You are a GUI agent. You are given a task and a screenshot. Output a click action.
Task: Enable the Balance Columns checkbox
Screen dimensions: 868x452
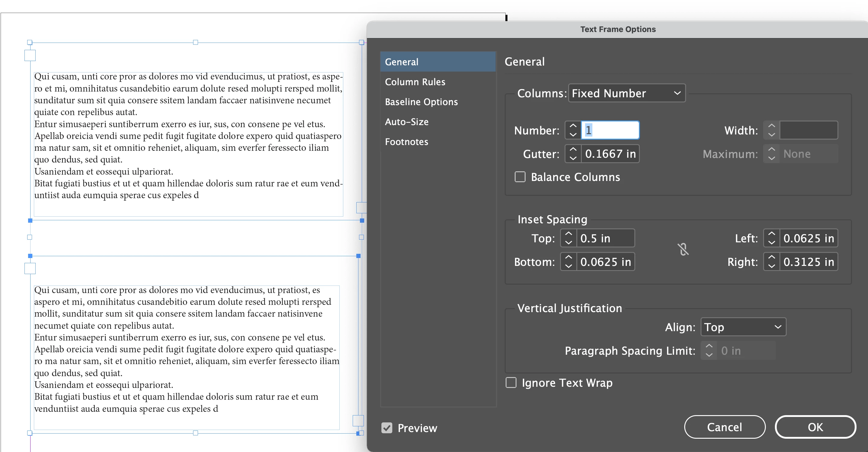(520, 177)
